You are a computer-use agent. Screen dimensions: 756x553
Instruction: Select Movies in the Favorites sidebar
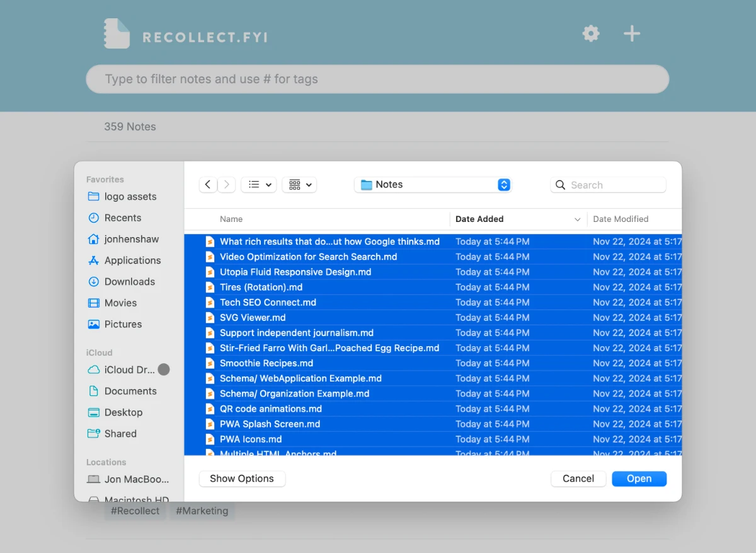[x=120, y=303]
